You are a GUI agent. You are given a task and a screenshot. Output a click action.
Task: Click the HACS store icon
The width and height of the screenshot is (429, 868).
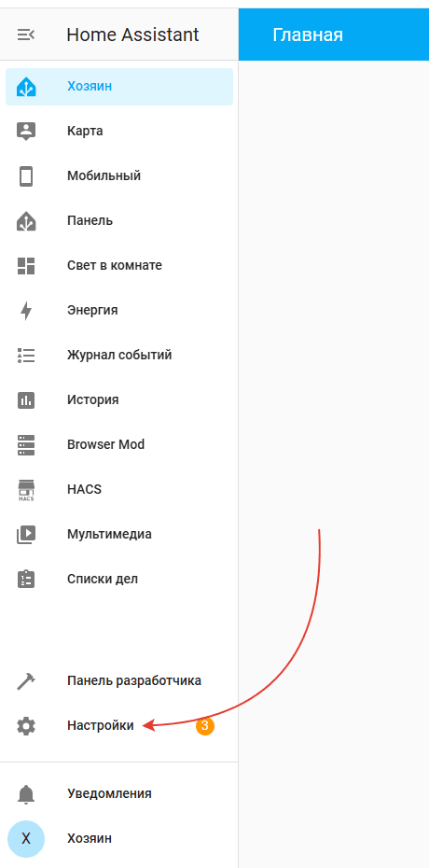26,489
